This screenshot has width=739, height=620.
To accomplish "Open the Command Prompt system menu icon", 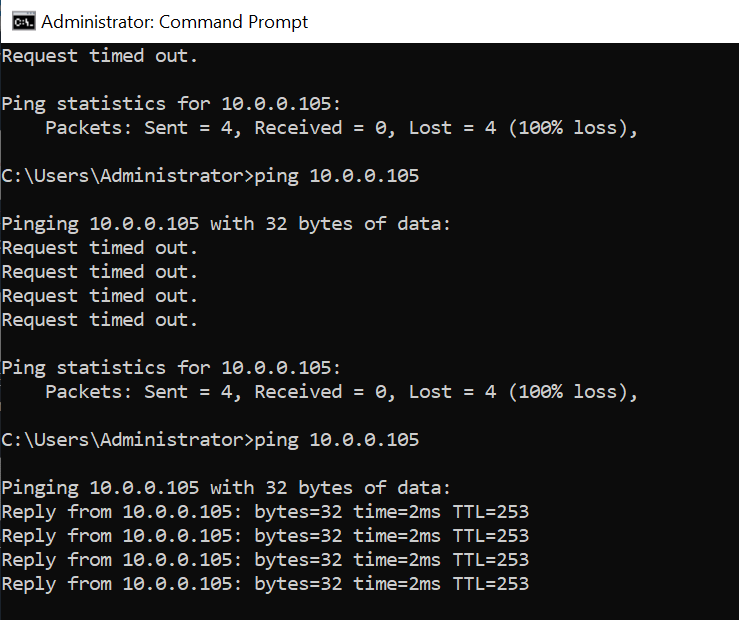I will click(24, 22).
